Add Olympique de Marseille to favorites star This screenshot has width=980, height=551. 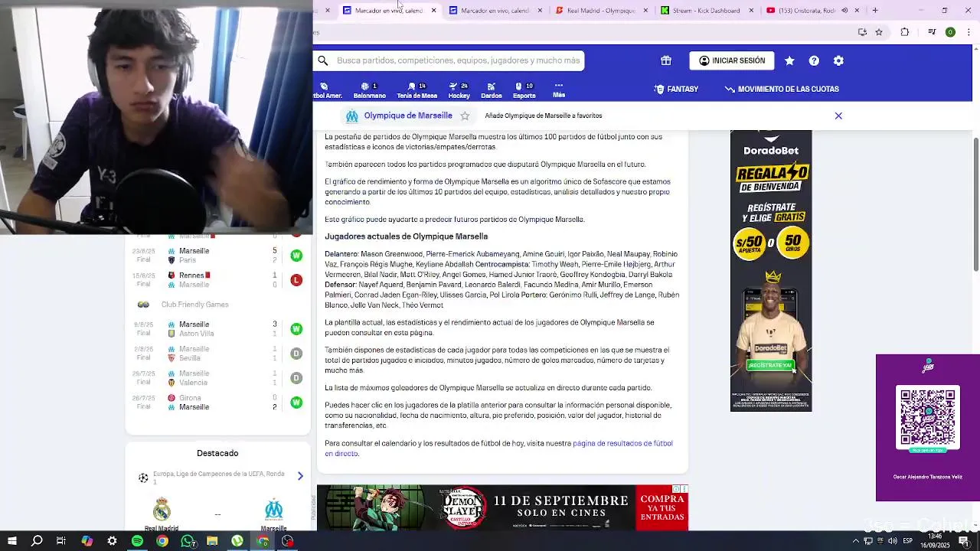coord(465,116)
